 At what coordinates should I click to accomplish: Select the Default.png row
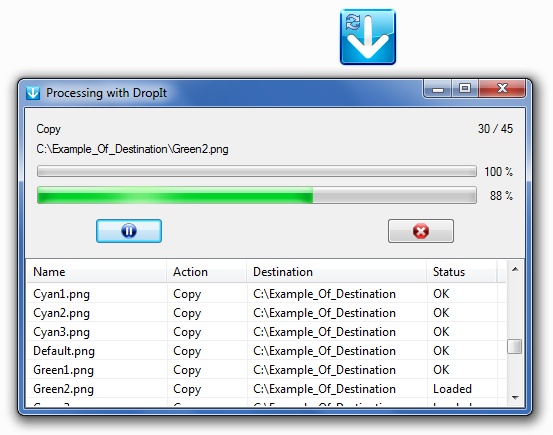[x=267, y=351]
